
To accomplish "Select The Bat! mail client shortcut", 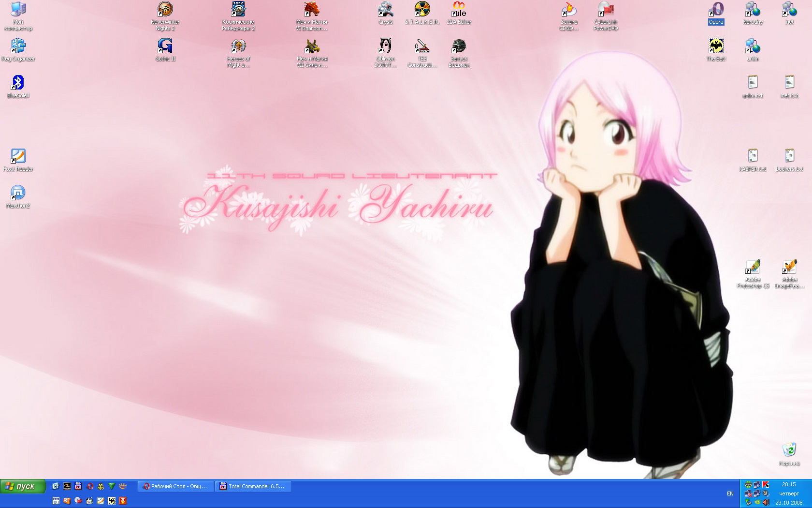I will pyautogui.click(x=716, y=50).
